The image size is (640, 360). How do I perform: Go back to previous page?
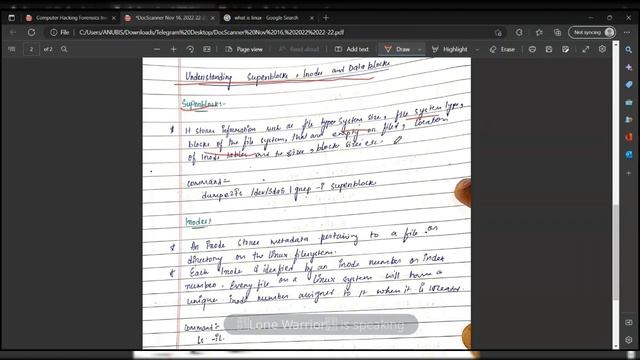coord(13,32)
